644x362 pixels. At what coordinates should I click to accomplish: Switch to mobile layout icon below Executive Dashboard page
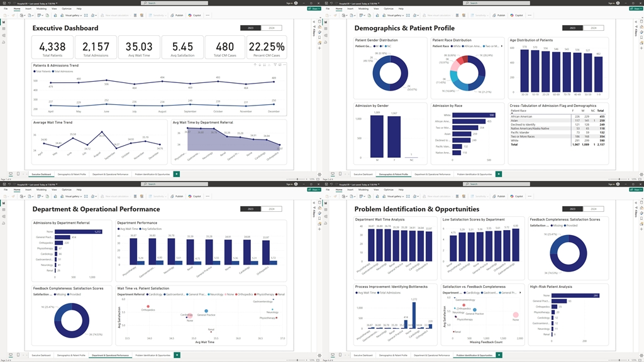click(x=18, y=174)
